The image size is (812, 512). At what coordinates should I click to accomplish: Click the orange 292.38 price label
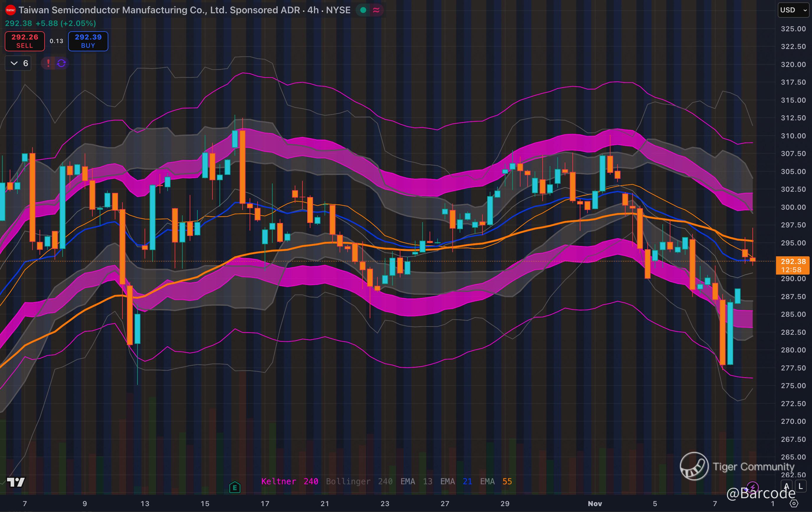tap(793, 265)
